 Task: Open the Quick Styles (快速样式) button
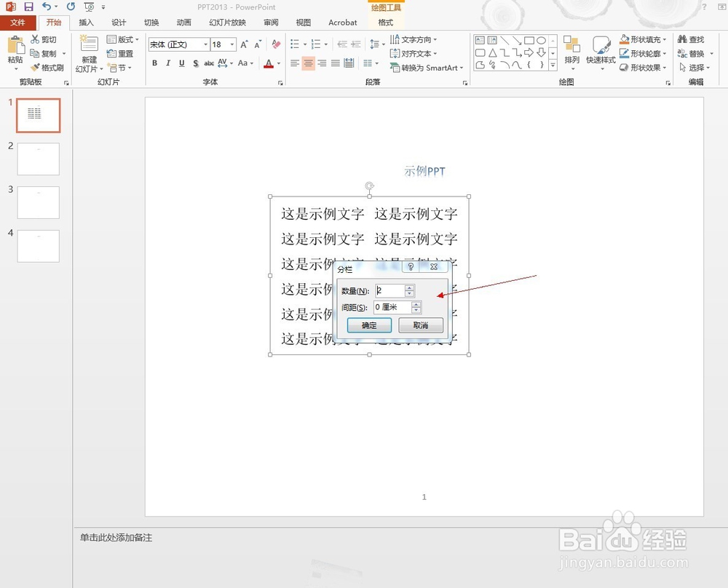[x=601, y=52]
